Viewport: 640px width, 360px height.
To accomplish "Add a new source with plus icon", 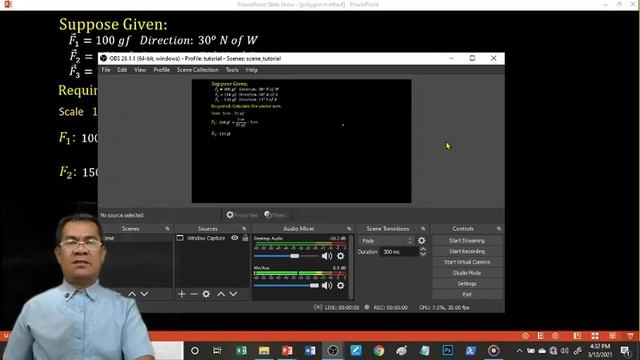I will click(182, 294).
